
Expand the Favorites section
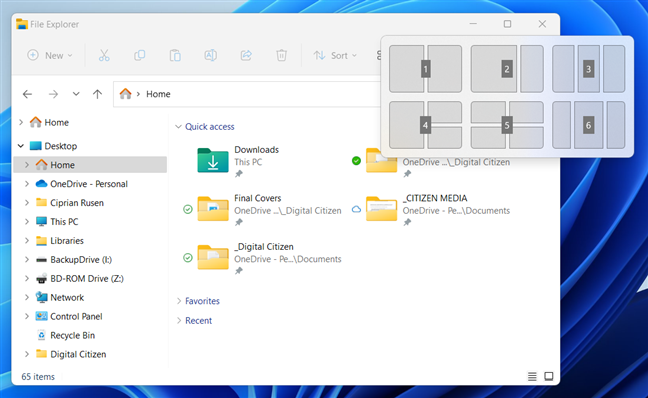179,301
